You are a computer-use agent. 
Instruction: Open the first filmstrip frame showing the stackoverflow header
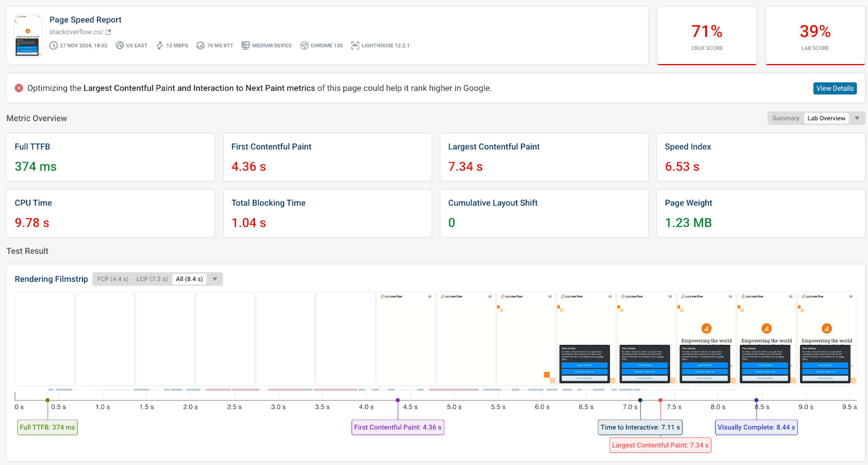[x=406, y=339]
